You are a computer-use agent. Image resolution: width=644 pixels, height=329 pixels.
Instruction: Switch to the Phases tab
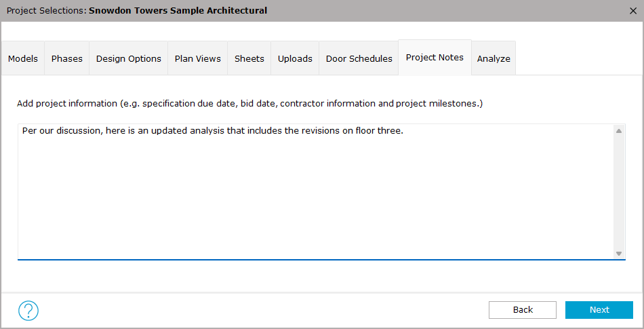67,59
